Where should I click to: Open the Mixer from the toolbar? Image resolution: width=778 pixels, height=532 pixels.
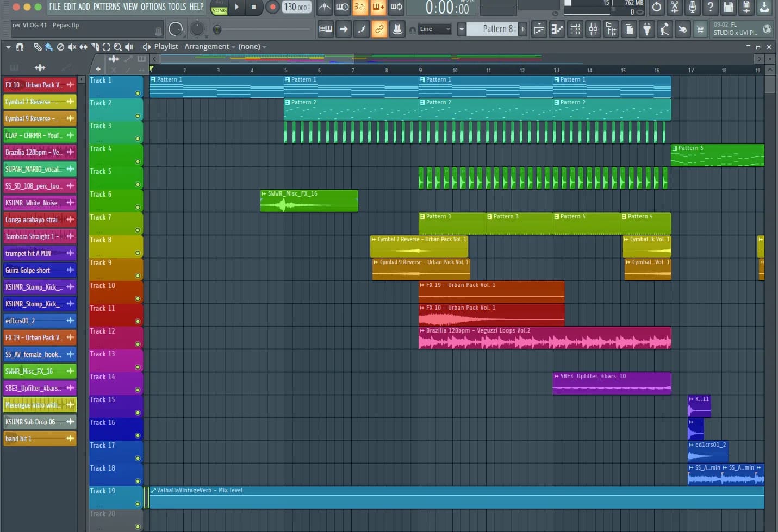tap(593, 29)
